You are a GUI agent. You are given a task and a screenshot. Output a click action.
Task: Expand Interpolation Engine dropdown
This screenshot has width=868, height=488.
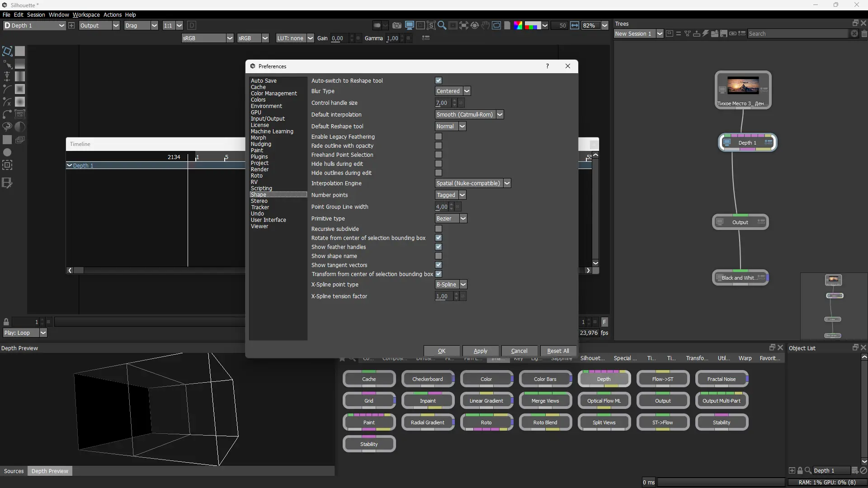pos(472,183)
